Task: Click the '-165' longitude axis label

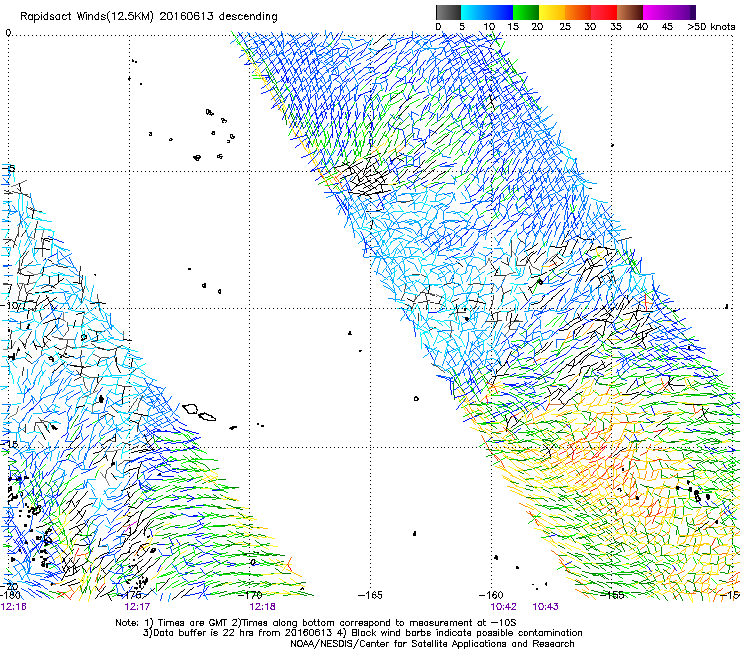Action: pos(370,596)
